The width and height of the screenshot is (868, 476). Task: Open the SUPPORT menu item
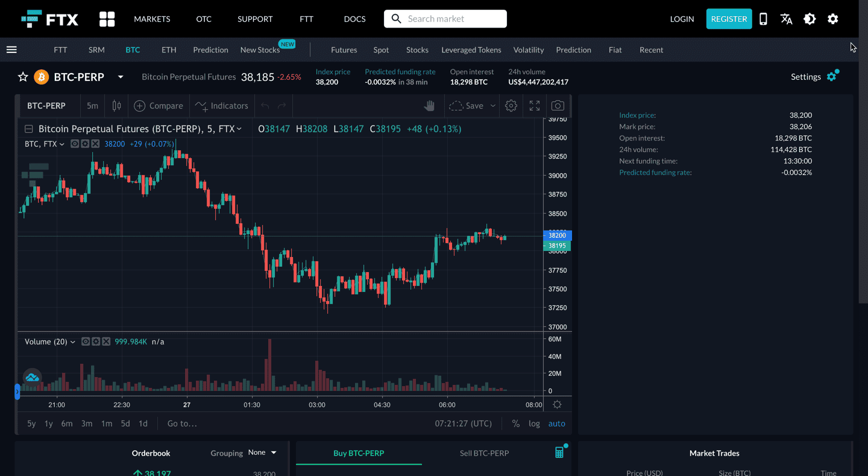255,19
